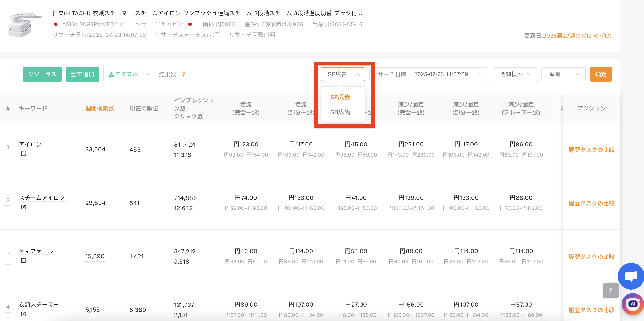Edit the ティファール keyword icon
The width and height of the screenshot is (644, 321).
pyautogui.click(x=23, y=260)
